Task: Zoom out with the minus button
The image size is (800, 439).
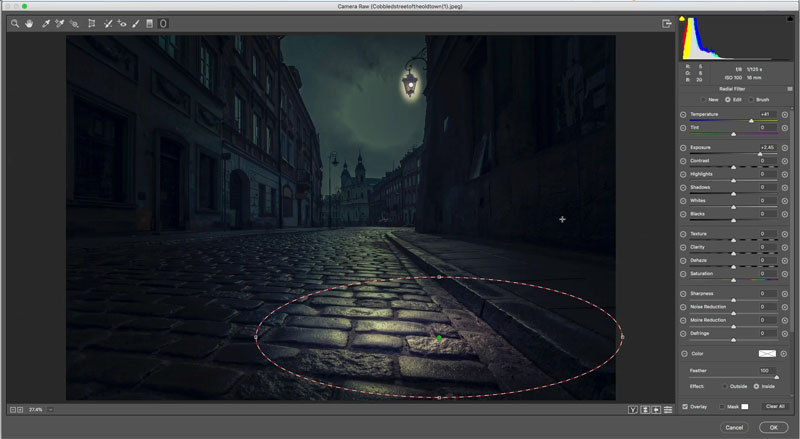Action: pos(13,409)
